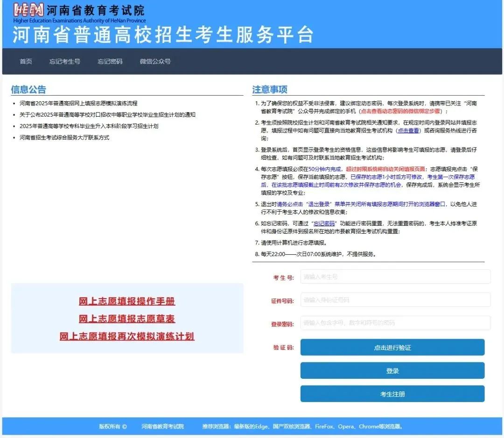This screenshot has height=438, width=504.
Task: Click the footer text 河南省教育考试院
Action: coord(163,426)
